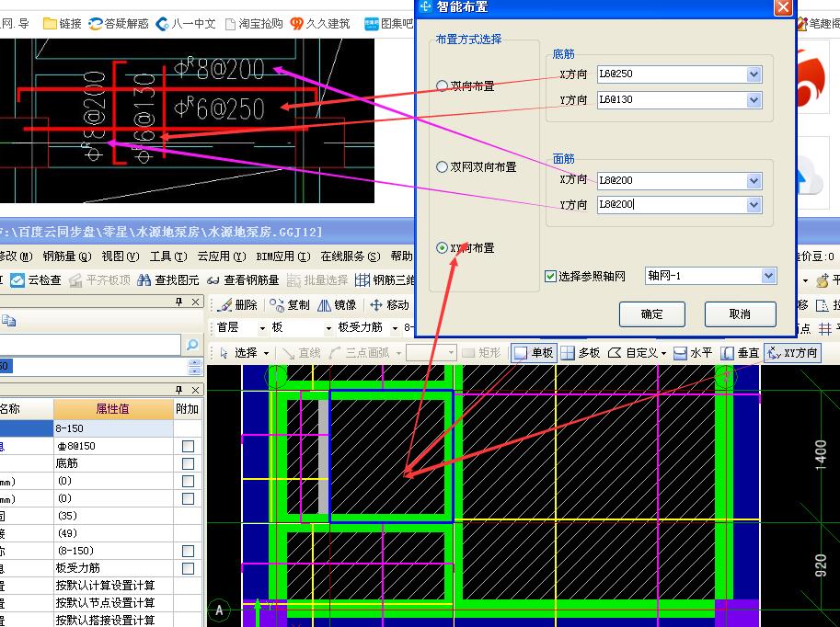Open the 八一中文 bookmark
The height and width of the screenshot is (627, 840).
pos(185,24)
